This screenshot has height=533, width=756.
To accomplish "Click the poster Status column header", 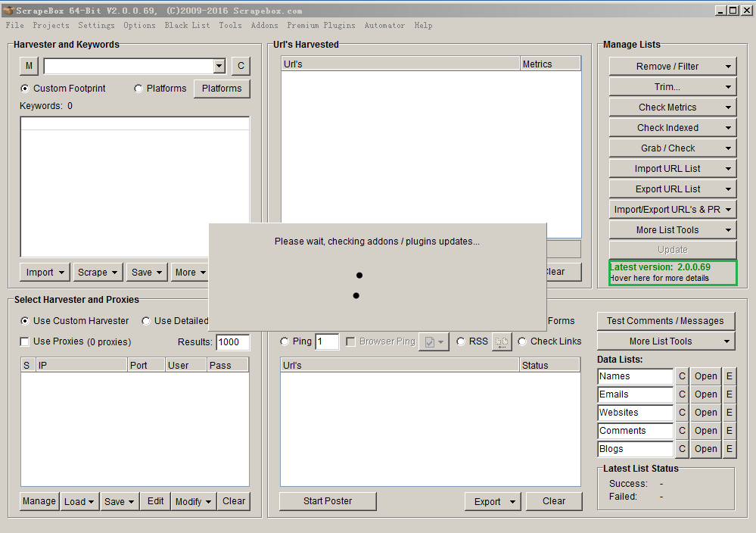I will (549, 365).
